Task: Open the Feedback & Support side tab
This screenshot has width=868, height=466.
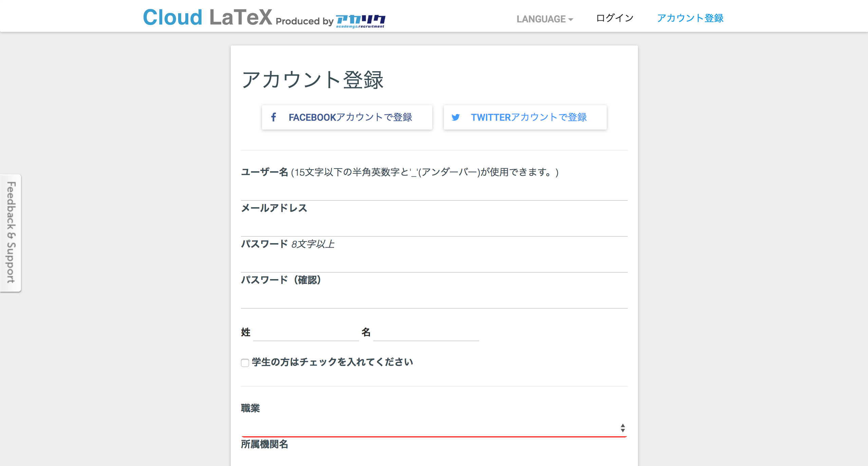Action: (11, 233)
